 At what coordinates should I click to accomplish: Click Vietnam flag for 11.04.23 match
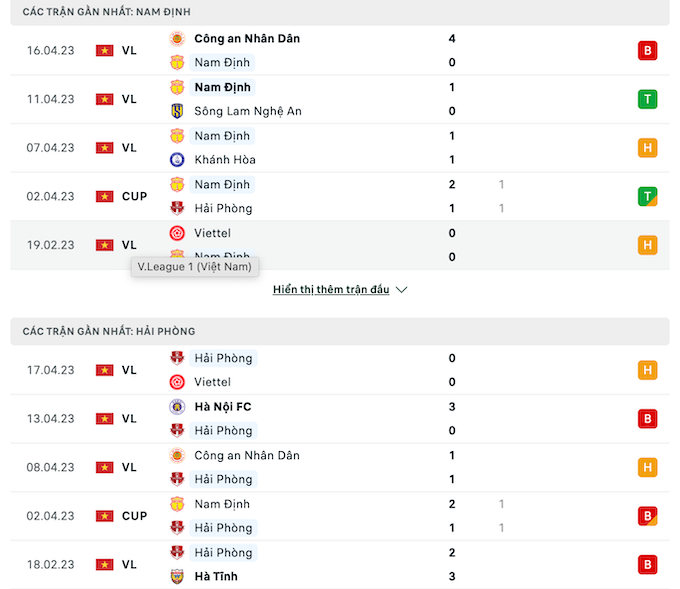tap(104, 99)
